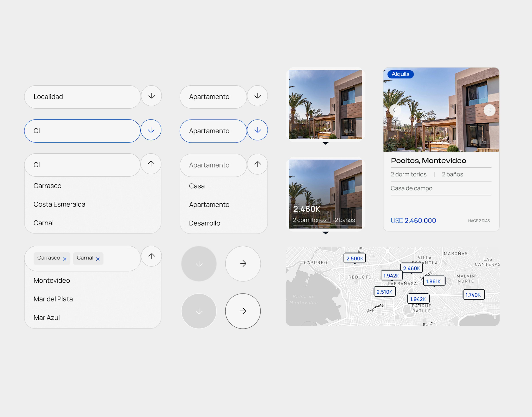Click the focused Cl search field
Image resolution: width=532 pixels, height=417 pixels.
pyautogui.click(x=82, y=131)
